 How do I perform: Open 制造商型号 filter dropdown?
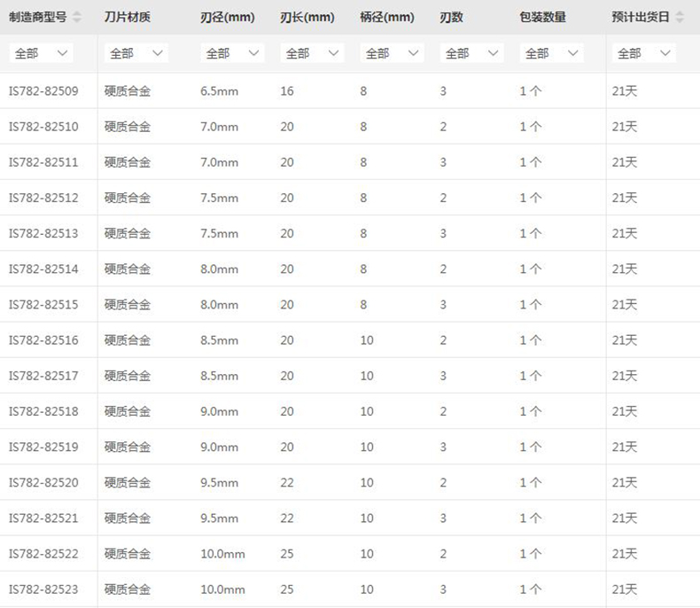coord(41,53)
